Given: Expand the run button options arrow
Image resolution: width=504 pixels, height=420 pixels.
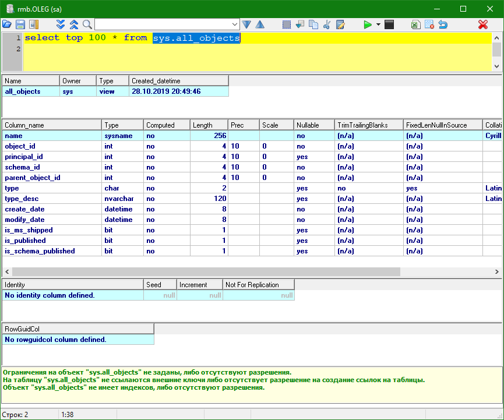Looking at the screenshot, I should 378,24.
